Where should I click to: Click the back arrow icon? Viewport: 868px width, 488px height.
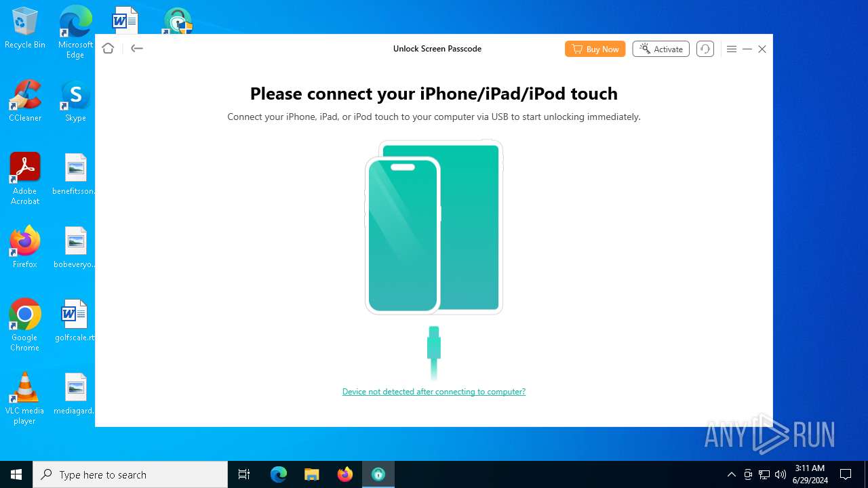click(x=137, y=48)
